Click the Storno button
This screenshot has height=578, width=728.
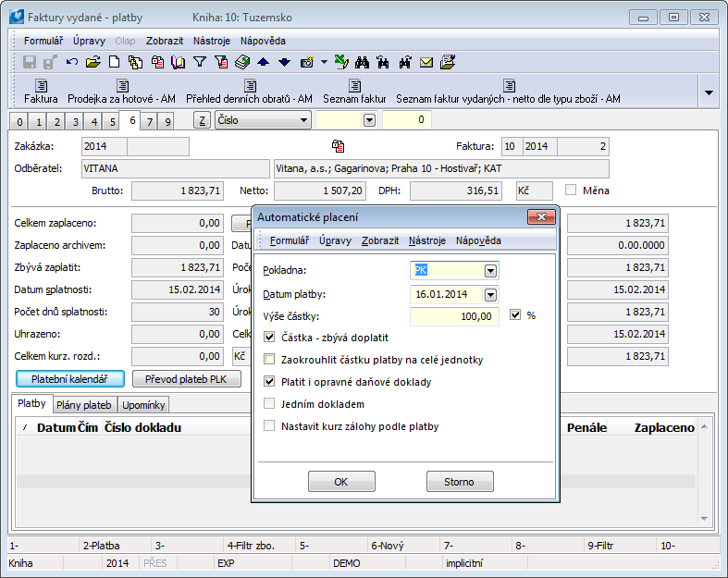tap(460, 482)
